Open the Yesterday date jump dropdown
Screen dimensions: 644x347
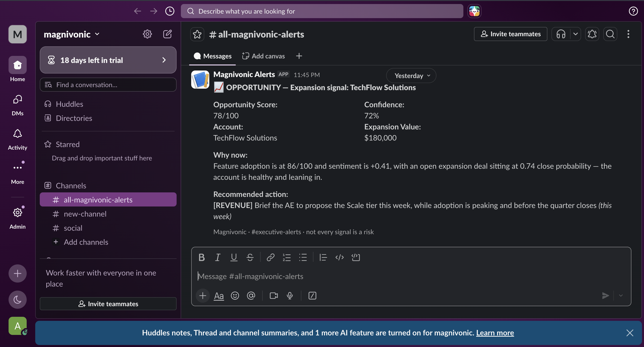tap(411, 76)
